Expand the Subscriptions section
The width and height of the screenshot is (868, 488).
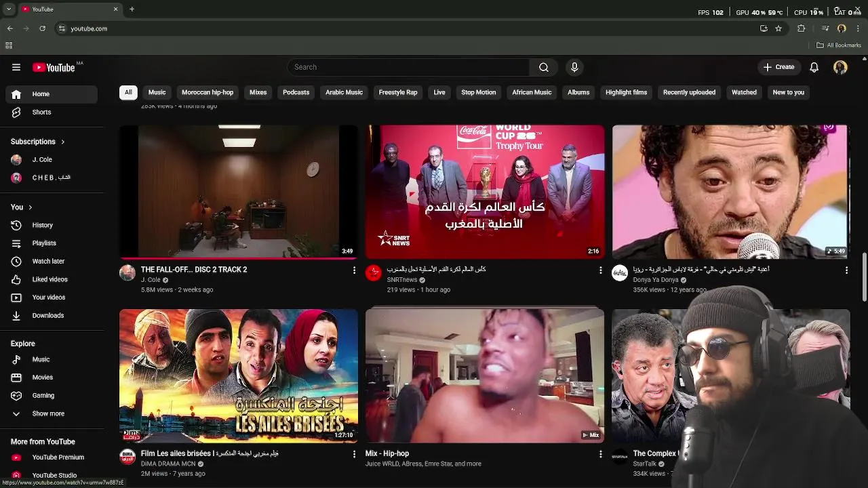click(38, 142)
